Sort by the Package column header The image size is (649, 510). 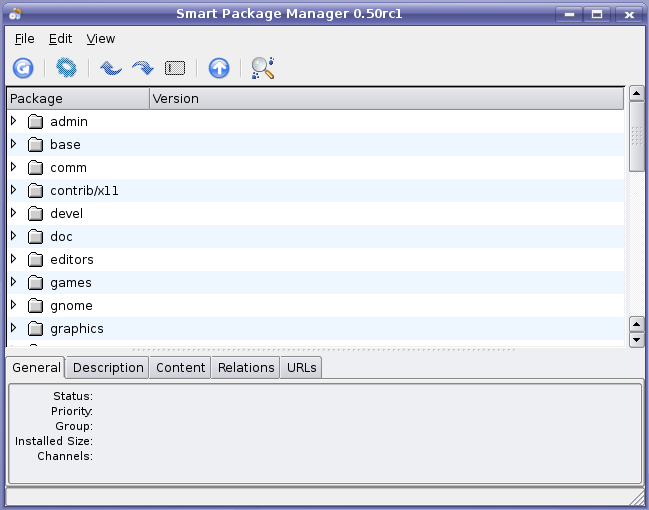(x=78, y=99)
